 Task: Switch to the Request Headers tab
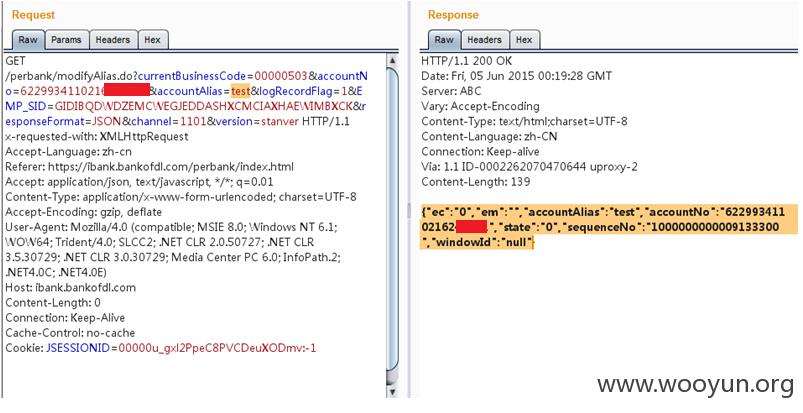click(x=113, y=40)
